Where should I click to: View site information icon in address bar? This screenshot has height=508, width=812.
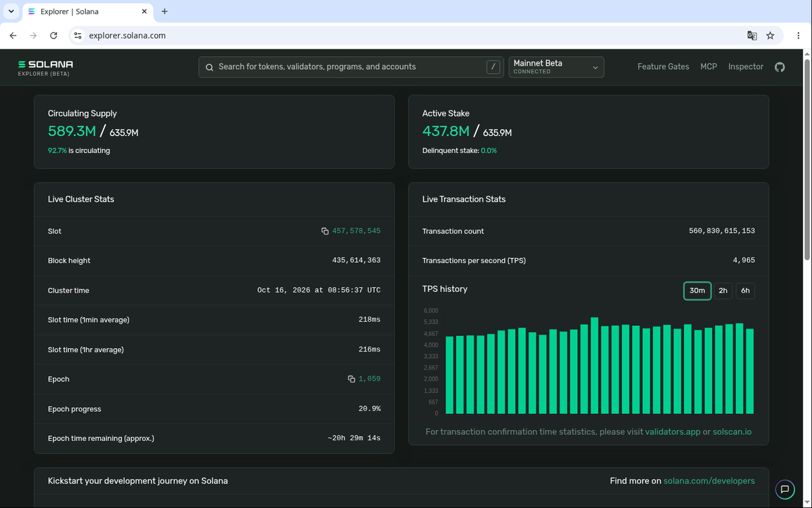pyautogui.click(x=78, y=36)
